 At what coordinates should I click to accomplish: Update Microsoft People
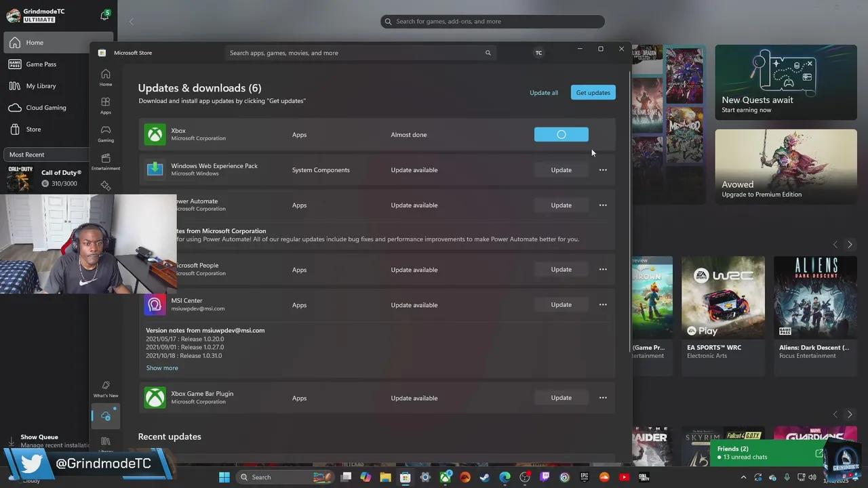(561, 270)
